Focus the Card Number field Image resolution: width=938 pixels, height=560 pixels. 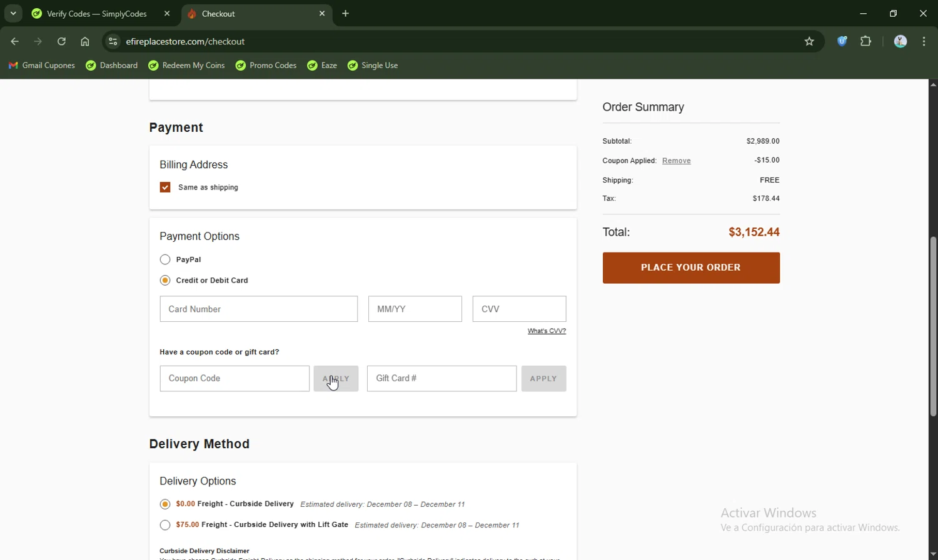[x=259, y=309]
